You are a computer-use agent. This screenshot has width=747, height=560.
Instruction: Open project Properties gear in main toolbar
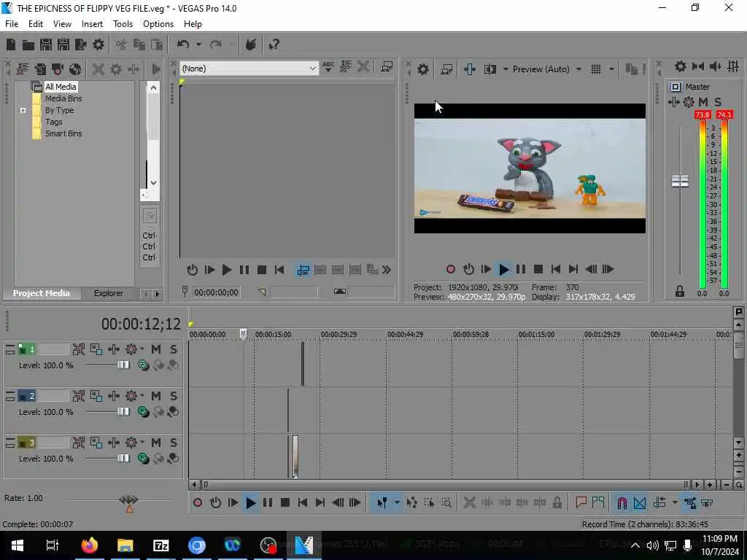pyautogui.click(x=98, y=44)
